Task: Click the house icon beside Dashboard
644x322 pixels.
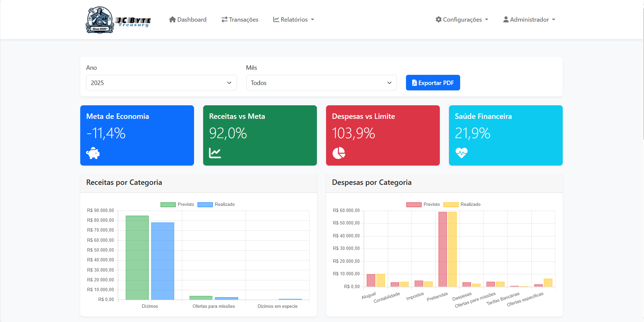Action: point(172,20)
